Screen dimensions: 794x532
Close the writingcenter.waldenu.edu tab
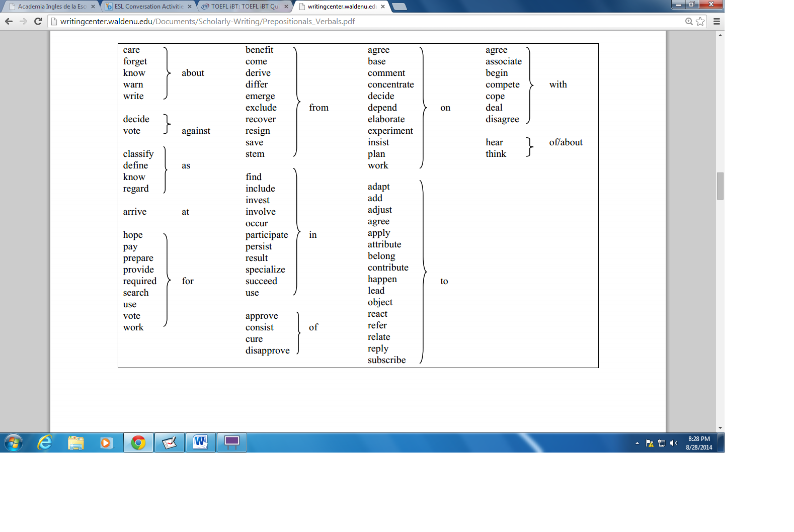(383, 7)
